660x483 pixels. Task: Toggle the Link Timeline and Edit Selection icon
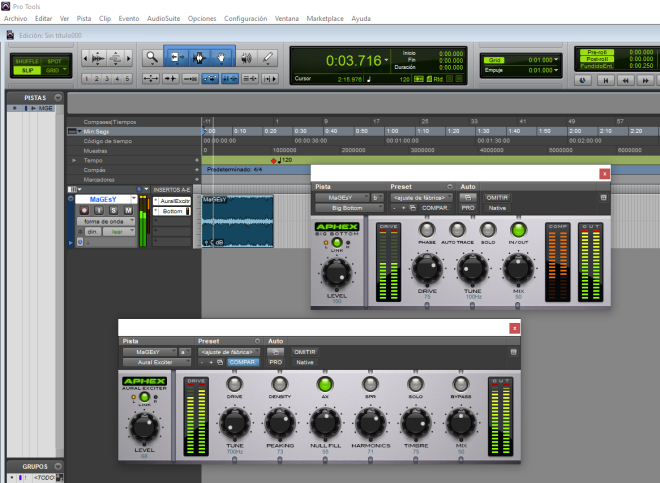(230, 78)
